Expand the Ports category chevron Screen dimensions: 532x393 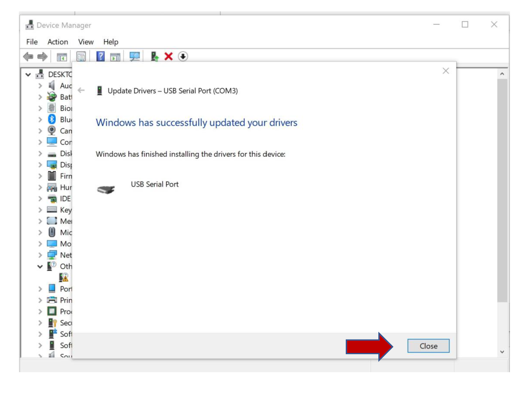[x=40, y=289]
